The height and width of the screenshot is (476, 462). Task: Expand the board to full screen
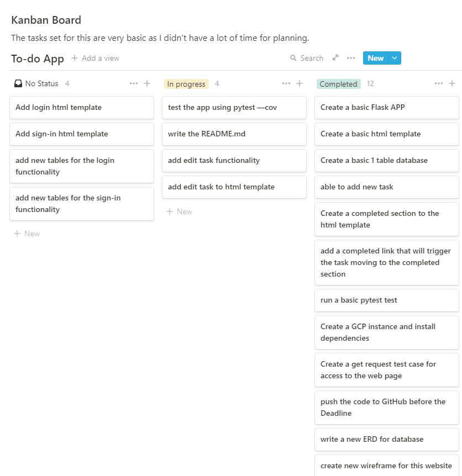[x=336, y=57]
